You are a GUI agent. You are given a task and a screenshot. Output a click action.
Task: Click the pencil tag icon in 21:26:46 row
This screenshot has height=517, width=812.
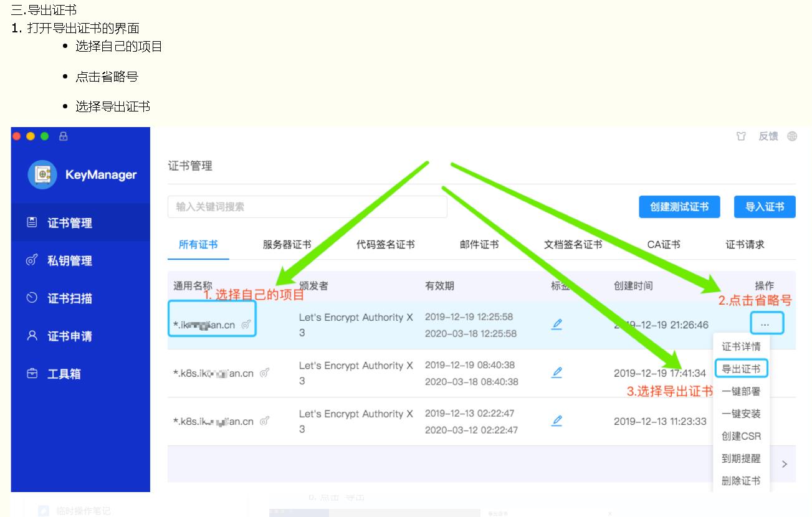[557, 324]
